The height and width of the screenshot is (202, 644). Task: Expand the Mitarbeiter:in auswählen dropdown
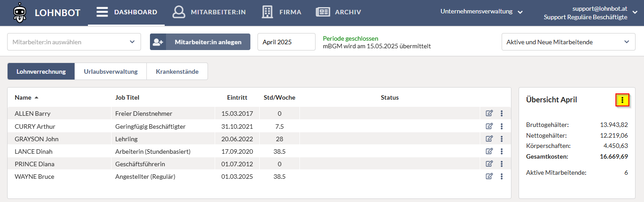click(x=74, y=42)
